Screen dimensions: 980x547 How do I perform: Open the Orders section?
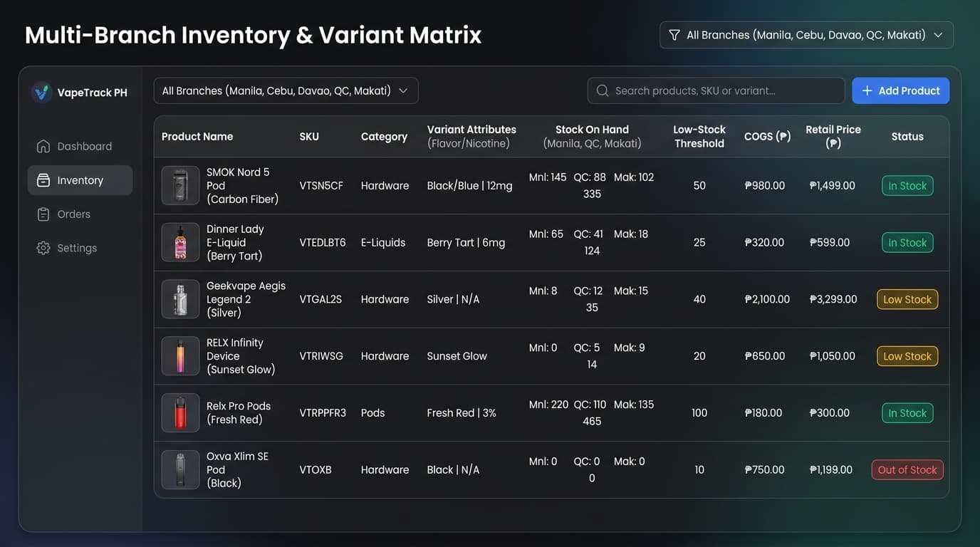click(x=80, y=214)
